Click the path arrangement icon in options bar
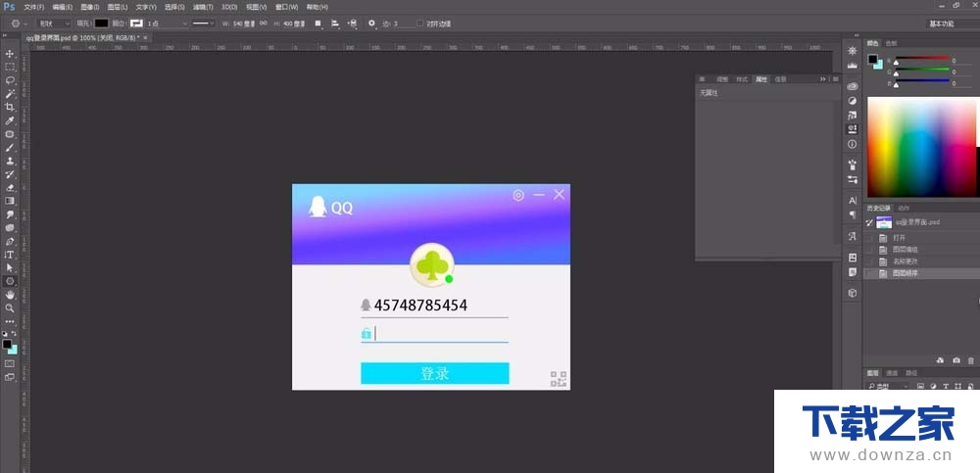Screen dimensions: 980x473 pyautogui.click(x=353, y=24)
